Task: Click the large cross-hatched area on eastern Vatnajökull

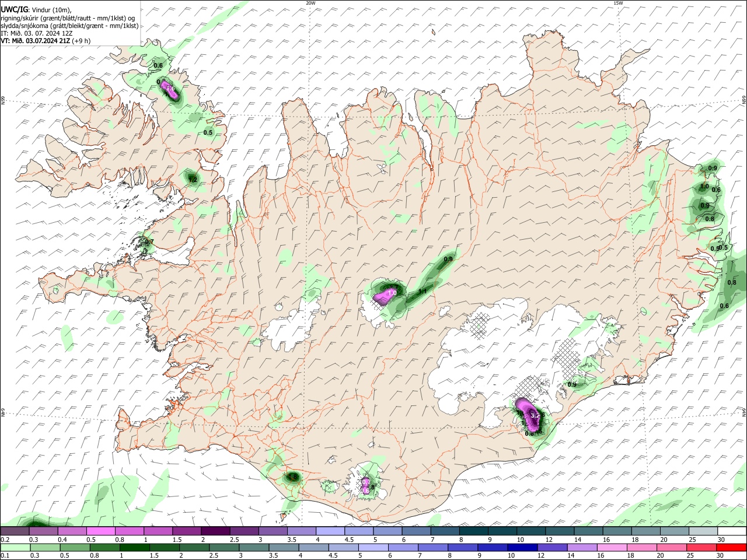Action: click(565, 358)
